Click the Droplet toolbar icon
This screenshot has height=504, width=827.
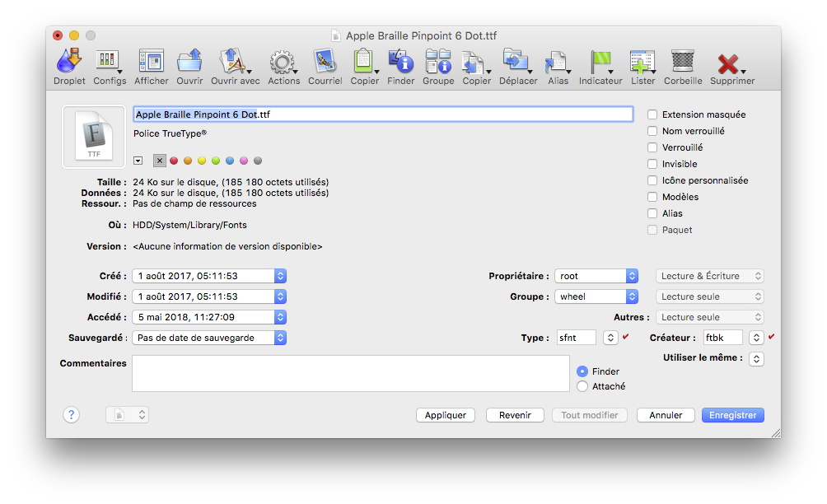click(x=69, y=61)
